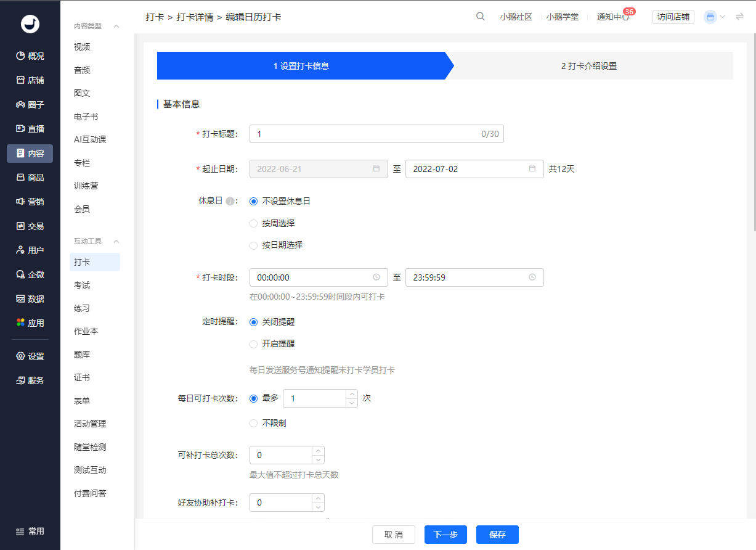Click the 下一步 button

445,535
